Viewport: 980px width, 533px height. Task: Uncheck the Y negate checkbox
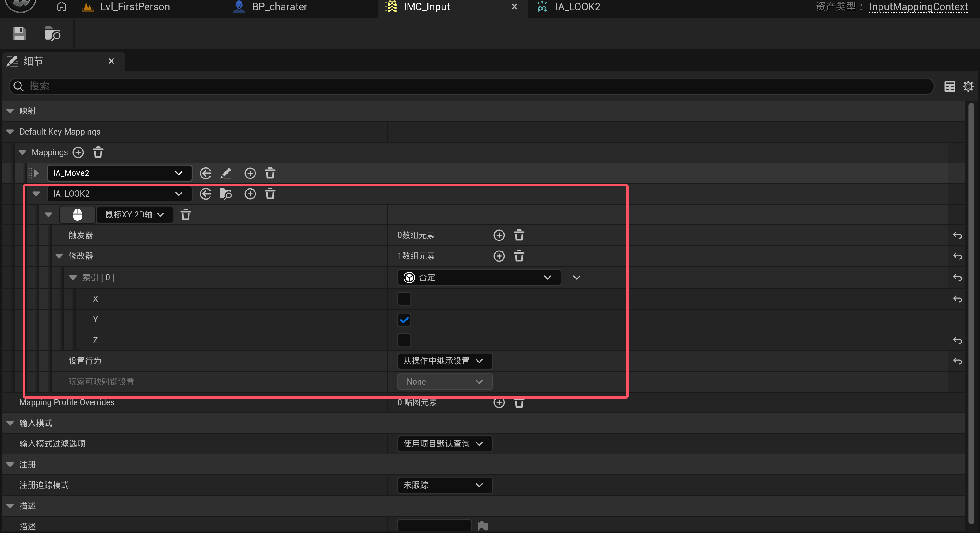click(x=404, y=320)
